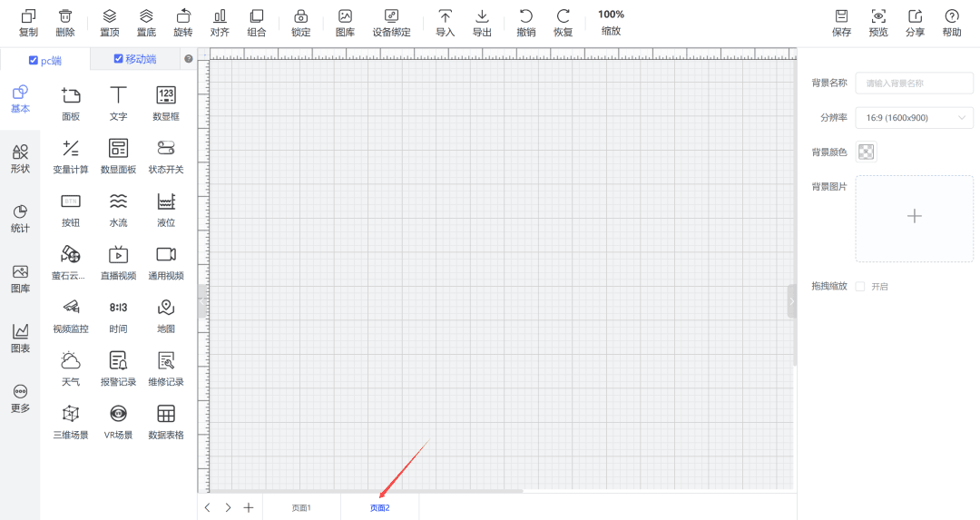Select the 数显面板 component
Viewport: 980px width, 520px height.
[x=118, y=156]
